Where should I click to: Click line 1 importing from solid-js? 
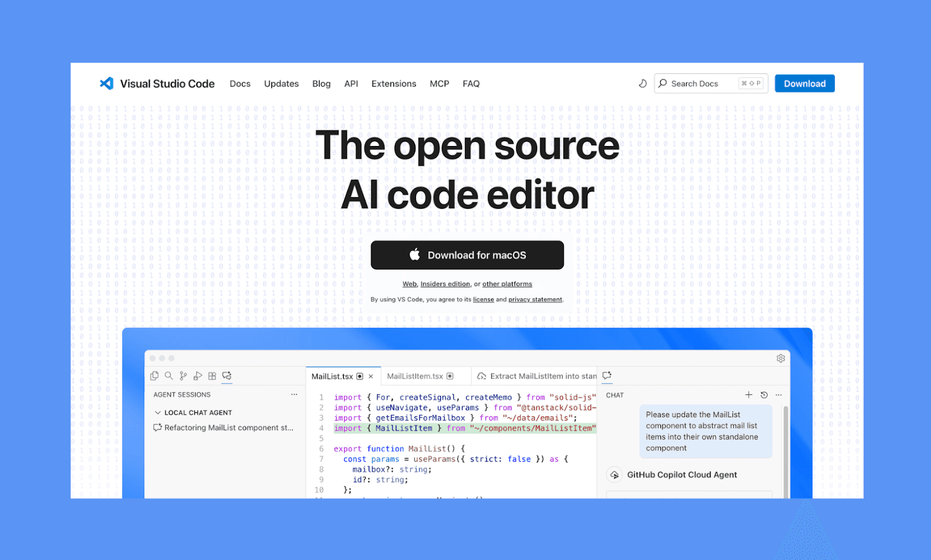pyautogui.click(x=465, y=397)
